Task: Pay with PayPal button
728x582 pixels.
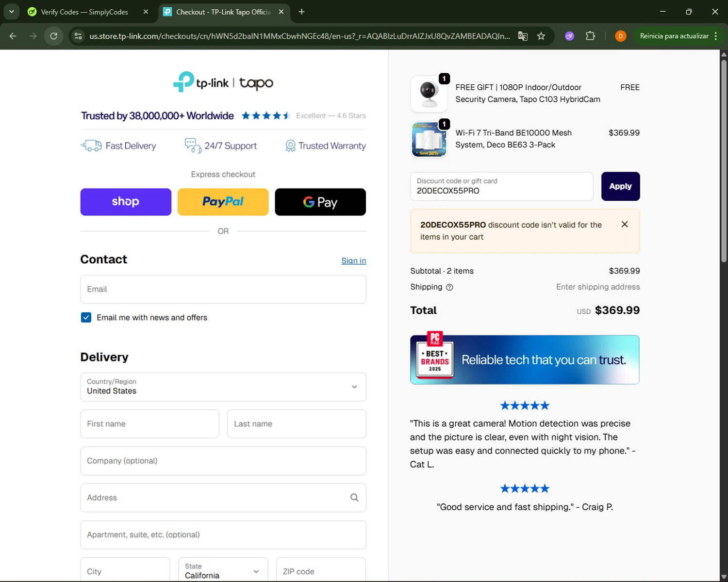Action: [x=223, y=202]
